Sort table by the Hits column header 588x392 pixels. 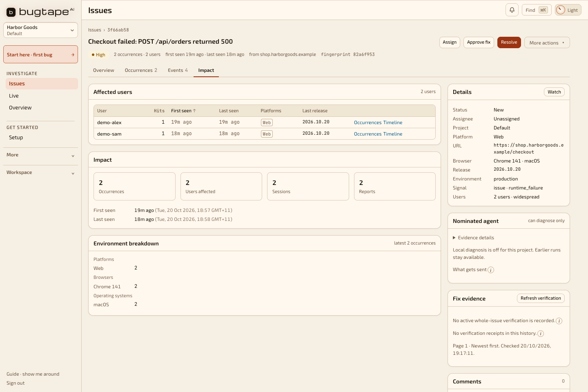point(159,111)
